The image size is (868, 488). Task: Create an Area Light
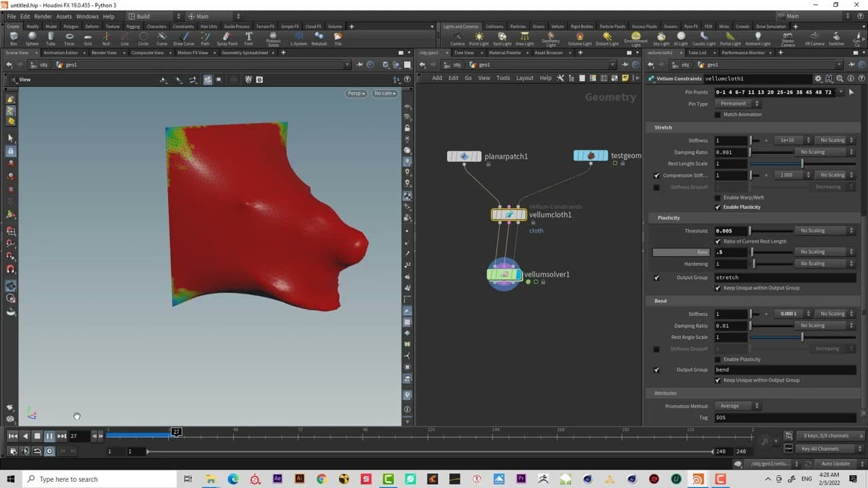(x=524, y=39)
